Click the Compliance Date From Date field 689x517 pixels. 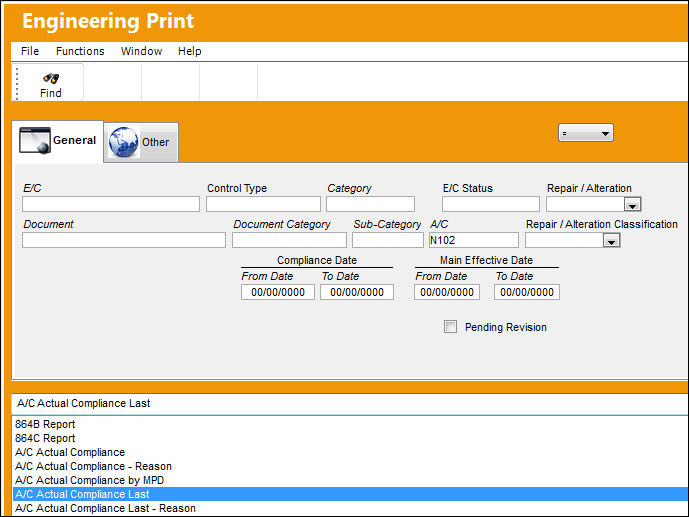pos(278,292)
